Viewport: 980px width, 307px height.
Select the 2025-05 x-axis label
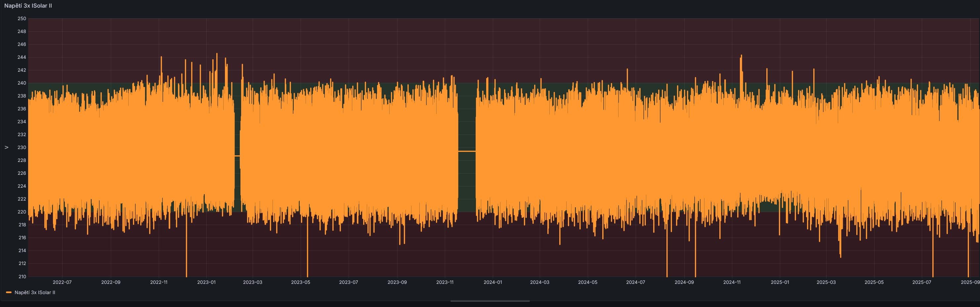tap(874, 282)
